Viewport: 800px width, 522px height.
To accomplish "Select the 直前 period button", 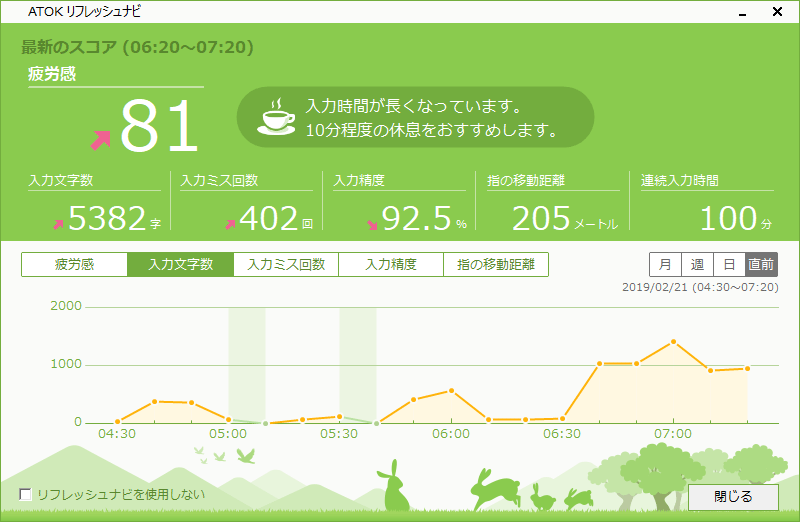I will (x=761, y=264).
